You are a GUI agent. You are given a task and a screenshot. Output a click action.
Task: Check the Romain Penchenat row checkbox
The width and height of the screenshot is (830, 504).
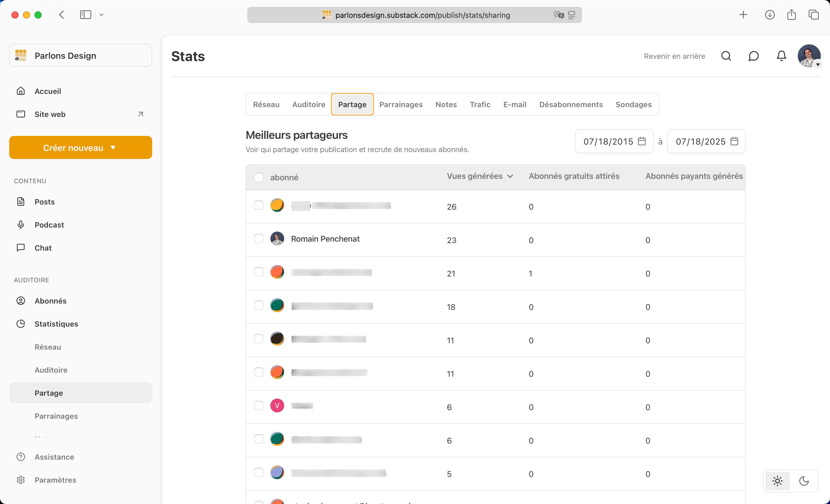[x=258, y=238]
